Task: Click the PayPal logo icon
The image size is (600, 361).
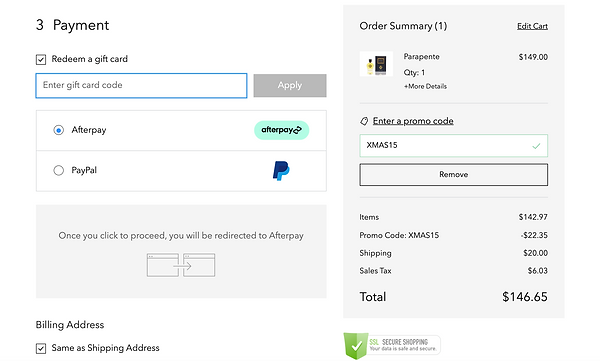Action: pyautogui.click(x=281, y=171)
